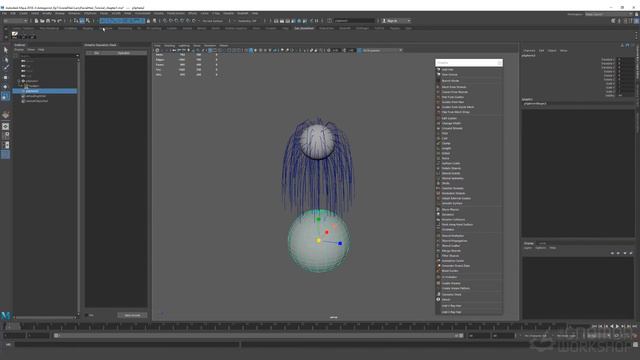Select the arrow Select tool in toolbox

5,50
